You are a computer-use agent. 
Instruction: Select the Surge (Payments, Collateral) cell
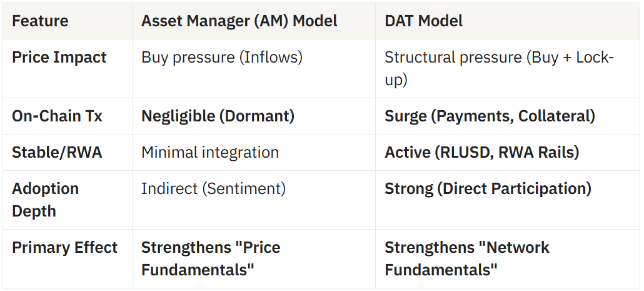pos(490,116)
